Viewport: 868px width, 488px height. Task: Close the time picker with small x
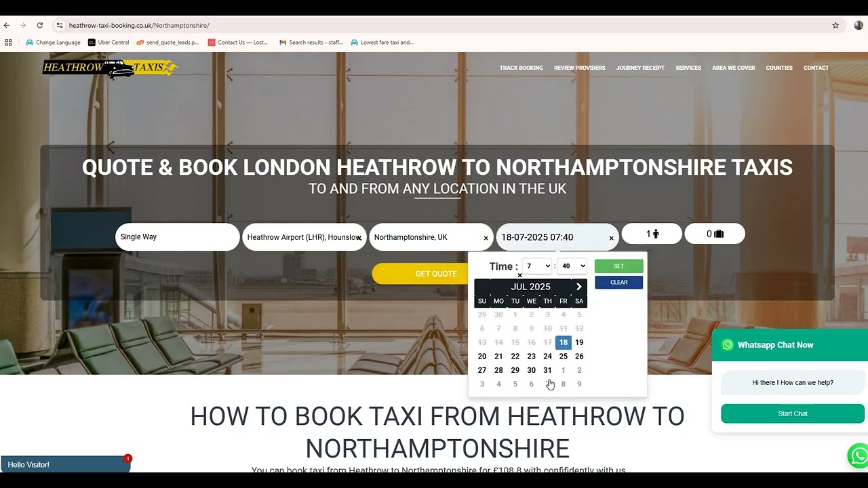click(x=520, y=275)
